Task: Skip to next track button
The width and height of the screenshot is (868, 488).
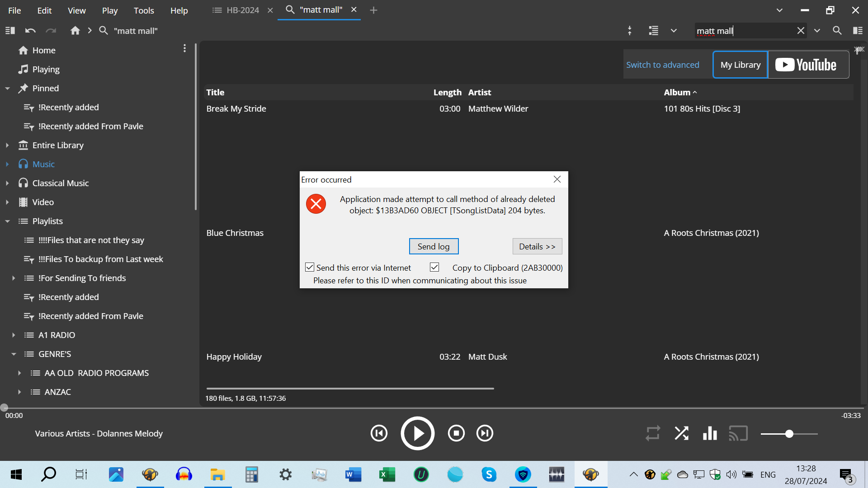Action: [x=485, y=433]
